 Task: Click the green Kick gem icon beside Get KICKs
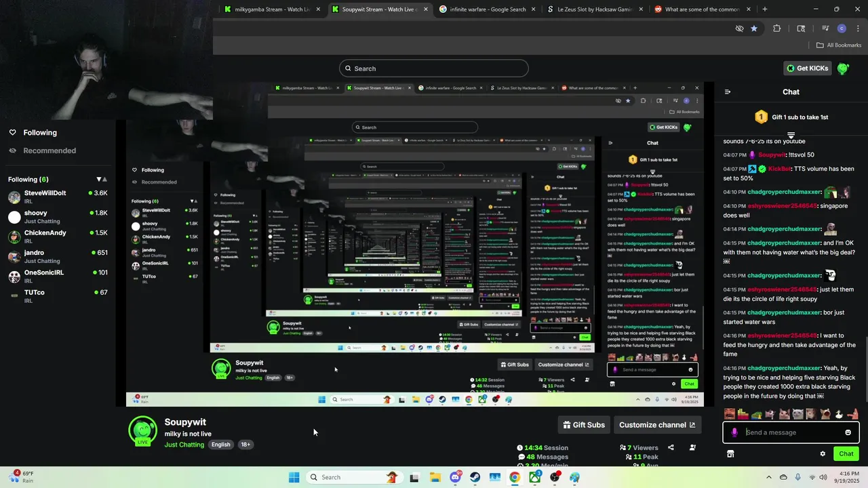(843, 68)
